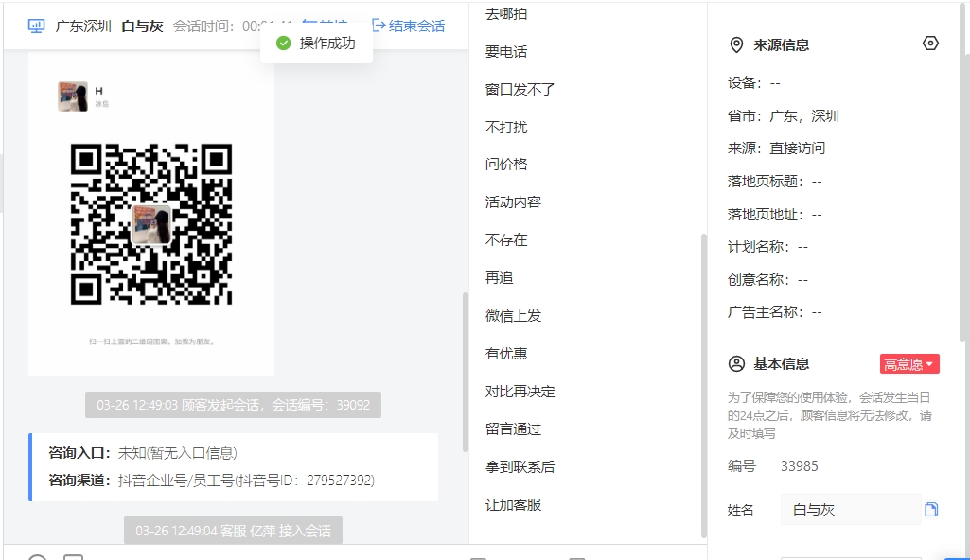Image resolution: width=970 pixels, height=560 pixels.
Task: Click the 广告主名称 row
Action: click(x=774, y=312)
